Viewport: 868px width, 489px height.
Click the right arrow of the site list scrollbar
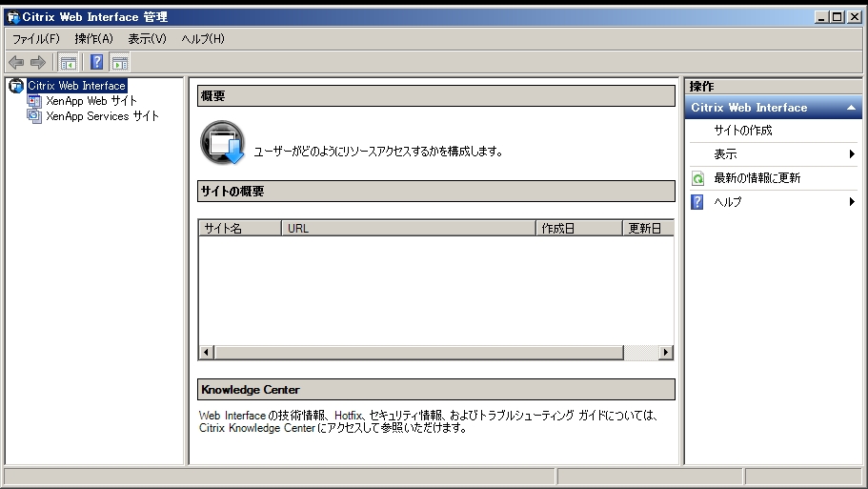pyautogui.click(x=665, y=353)
